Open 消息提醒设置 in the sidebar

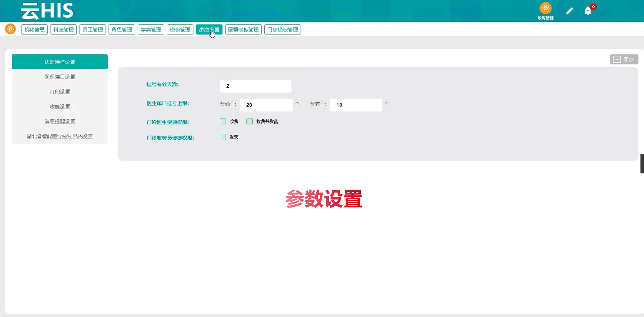(60, 121)
